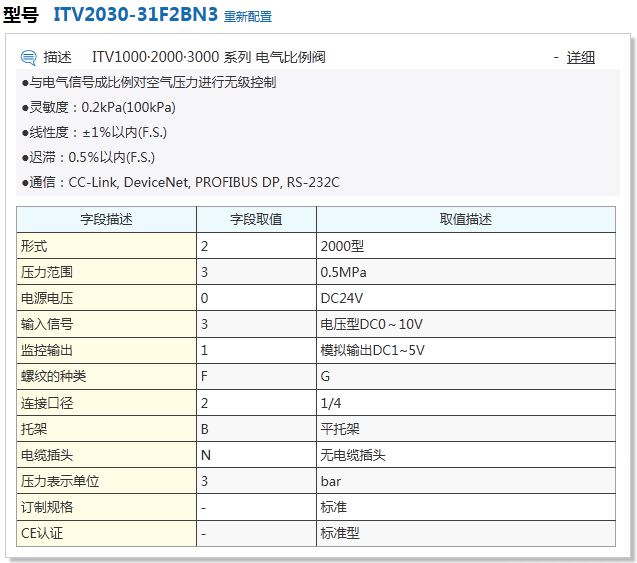Click the 重新配置 reconfigure link

247,17
